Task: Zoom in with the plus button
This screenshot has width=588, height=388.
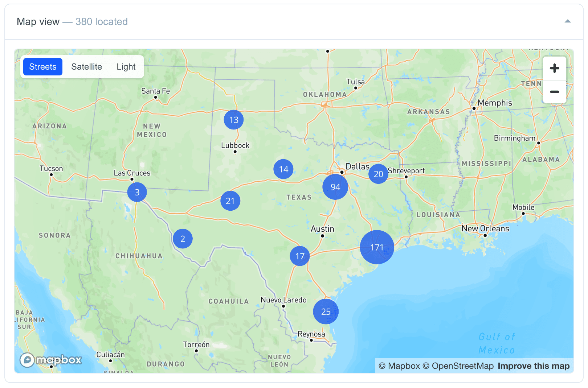Action: tap(554, 68)
